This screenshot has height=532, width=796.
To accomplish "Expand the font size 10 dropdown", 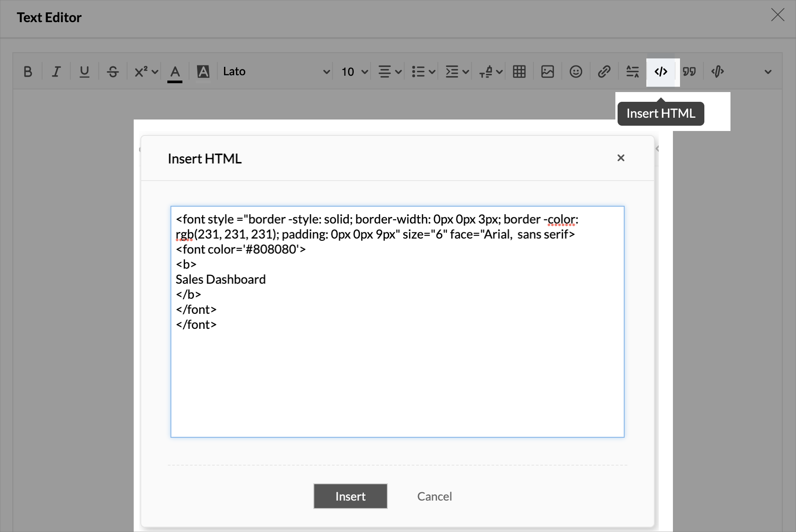I will click(x=354, y=72).
